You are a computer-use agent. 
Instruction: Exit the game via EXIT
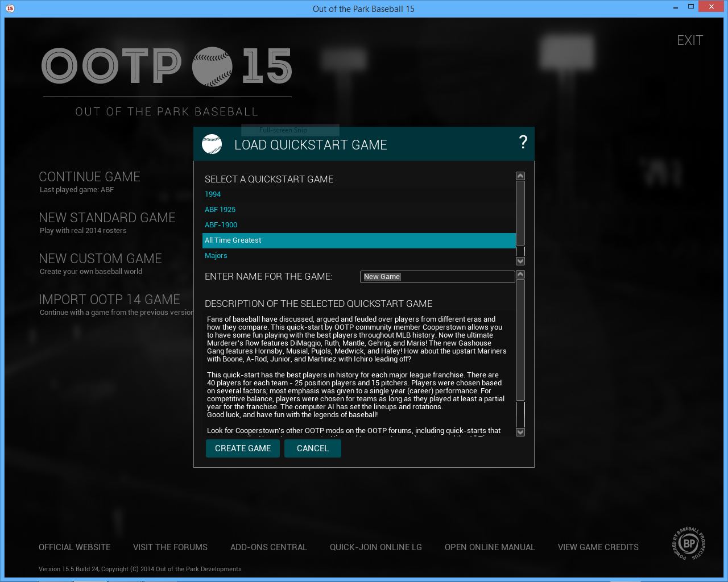[x=689, y=40]
